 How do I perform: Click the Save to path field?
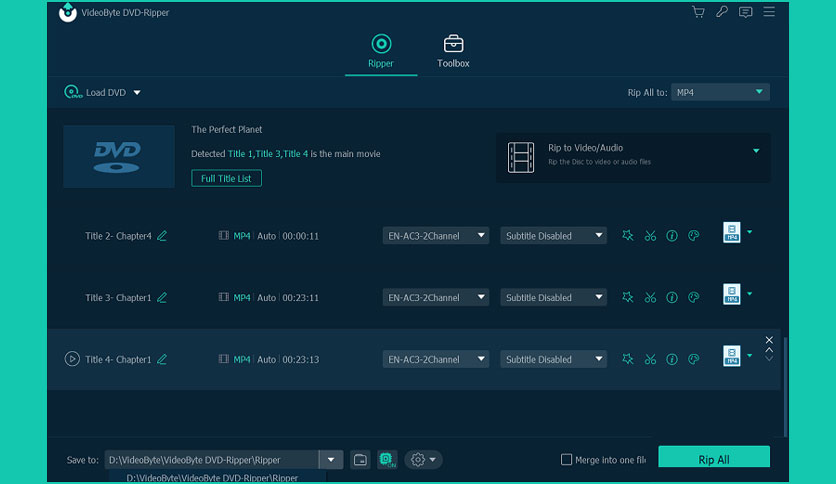tap(212, 459)
